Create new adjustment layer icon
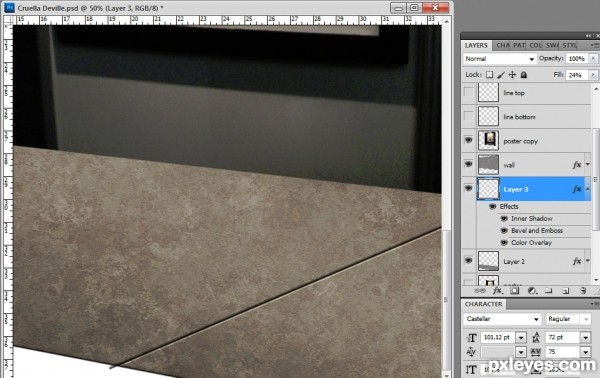Viewport: 600px width, 378px height. tap(532, 291)
